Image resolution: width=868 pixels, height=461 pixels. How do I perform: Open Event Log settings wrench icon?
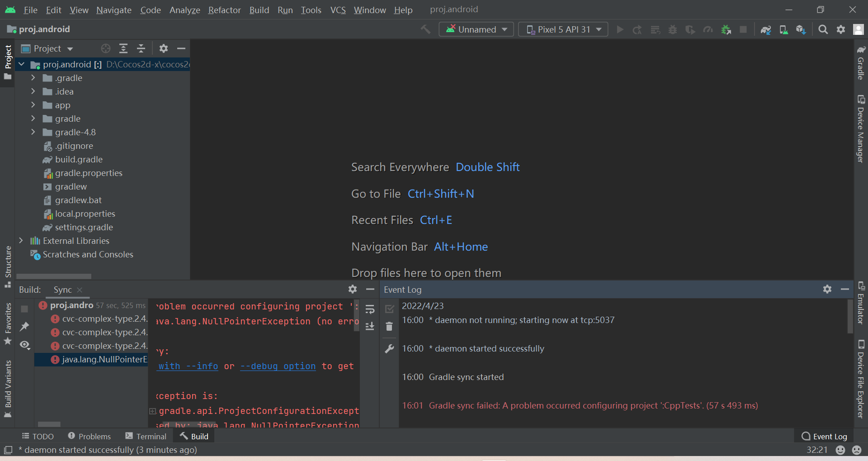(389, 349)
